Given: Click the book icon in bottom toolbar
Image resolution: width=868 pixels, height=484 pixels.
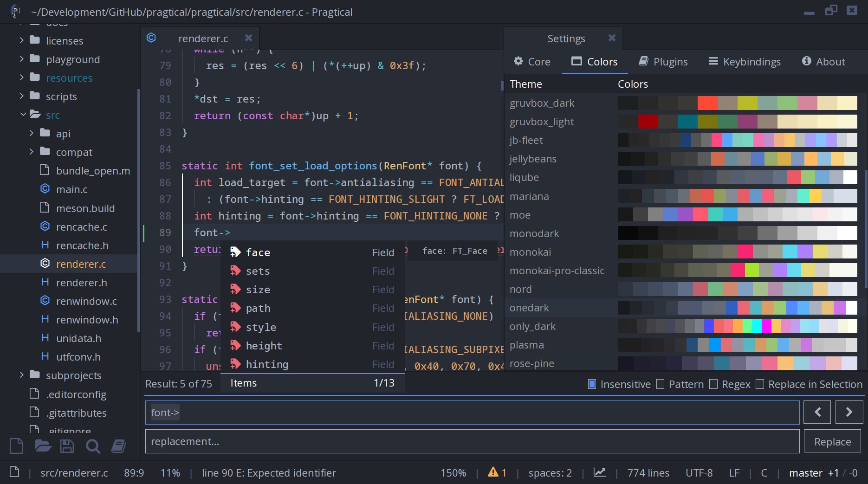Looking at the screenshot, I should coord(119,446).
